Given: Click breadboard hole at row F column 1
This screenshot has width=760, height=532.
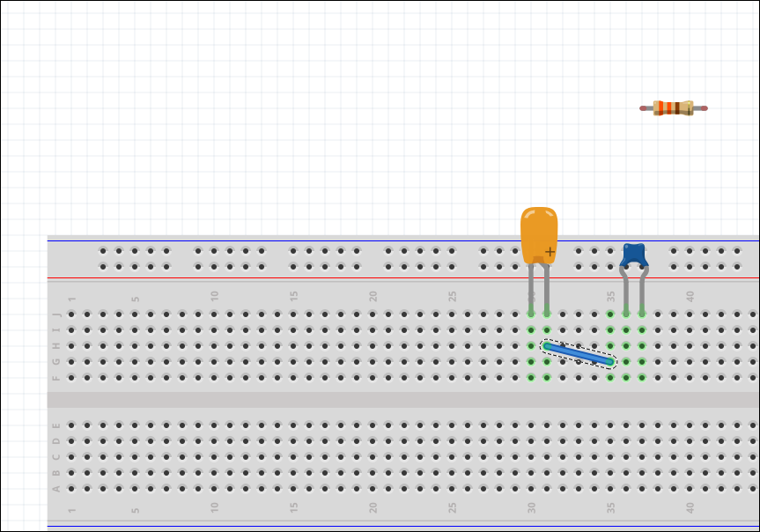Looking at the screenshot, I should [x=71, y=377].
